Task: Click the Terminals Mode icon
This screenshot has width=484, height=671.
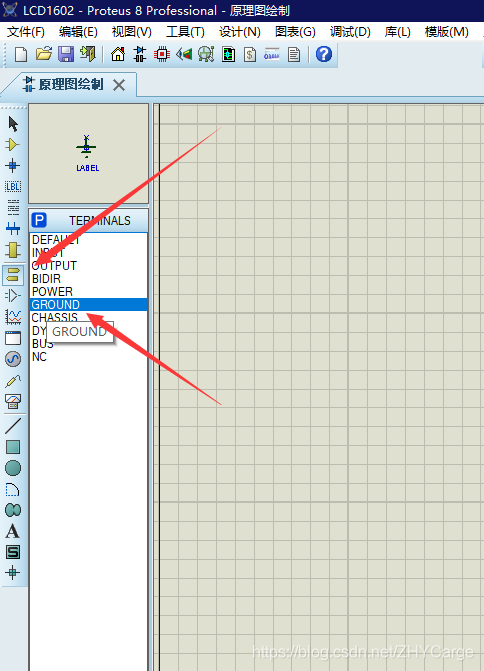Action: 13,274
